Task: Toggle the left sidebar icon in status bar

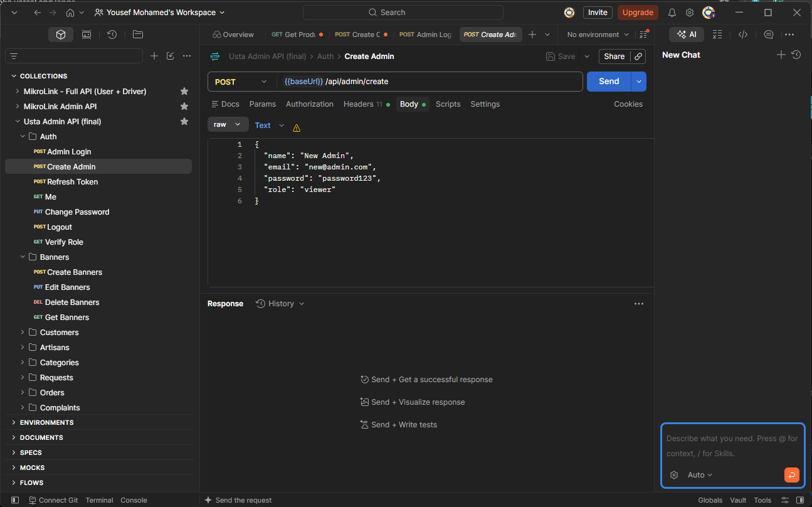Action: tap(15, 500)
